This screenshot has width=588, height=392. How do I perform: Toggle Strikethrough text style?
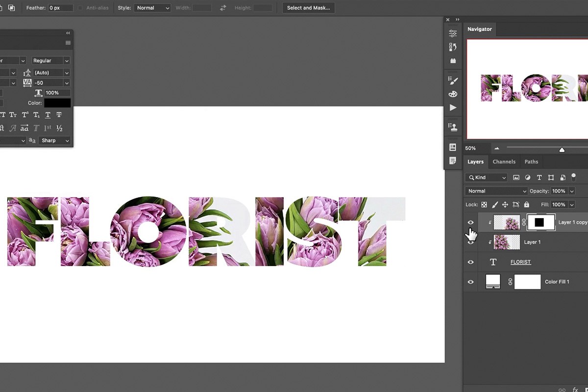(x=59, y=115)
